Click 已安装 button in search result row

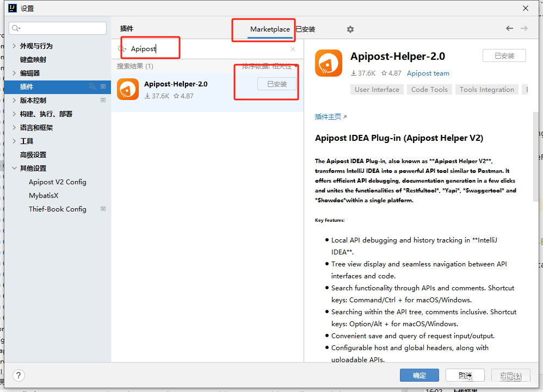[x=277, y=84]
